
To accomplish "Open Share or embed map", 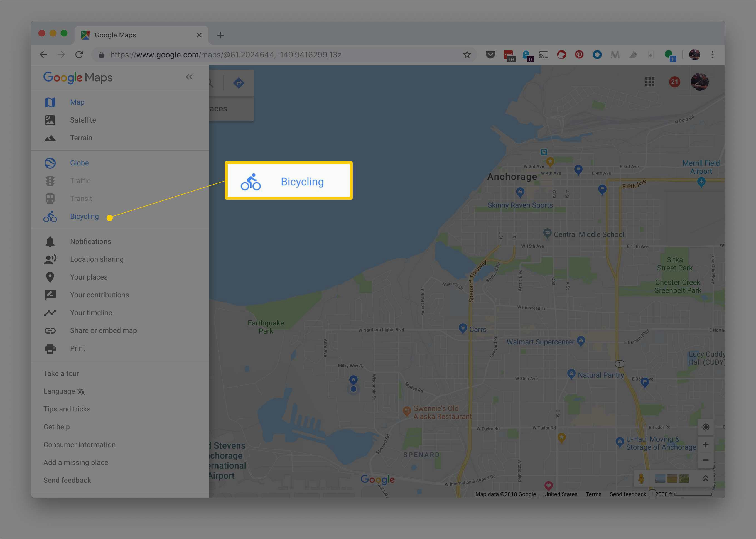I will pyautogui.click(x=103, y=330).
